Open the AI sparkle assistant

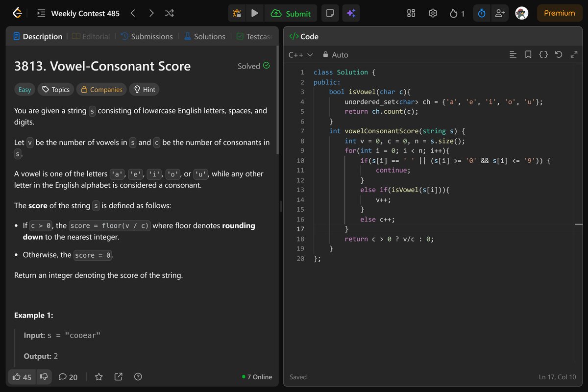351,13
